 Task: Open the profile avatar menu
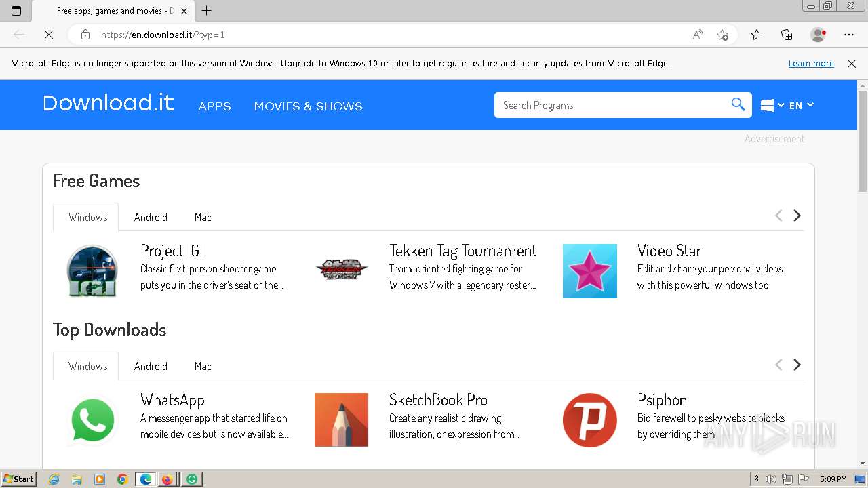click(x=818, y=35)
